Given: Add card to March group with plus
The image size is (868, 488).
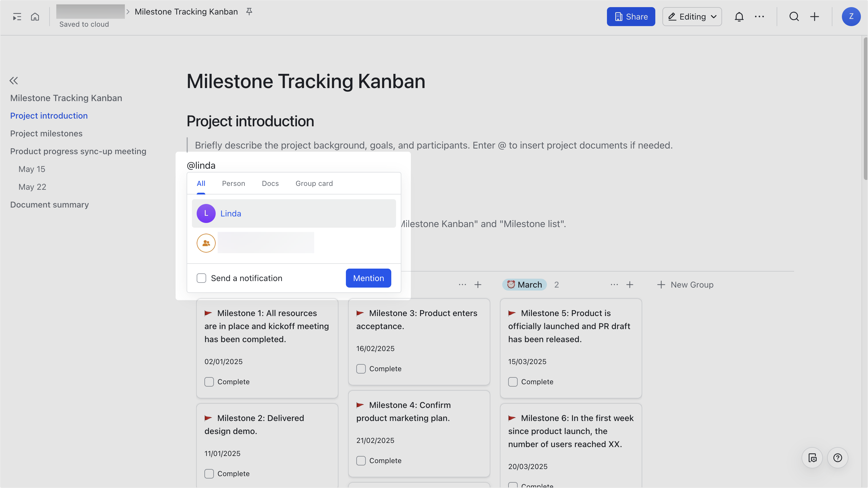Looking at the screenshot, I should (630, 285).
